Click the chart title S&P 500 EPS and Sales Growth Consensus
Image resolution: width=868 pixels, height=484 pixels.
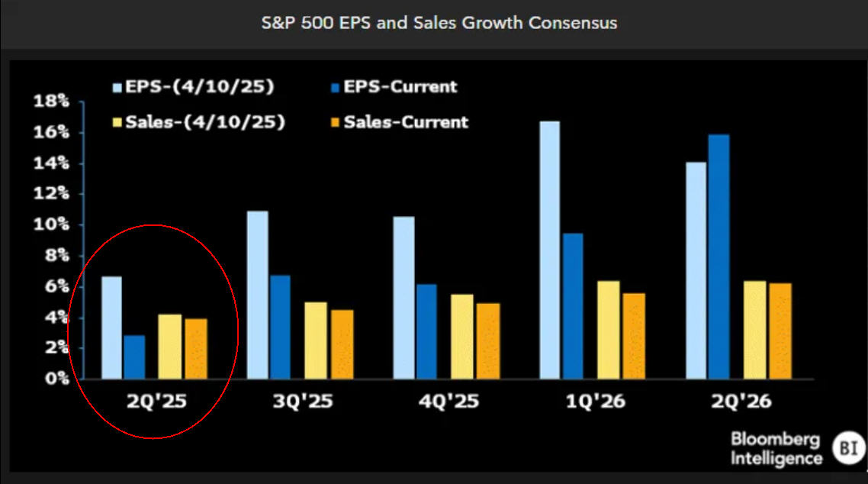[x=439, y=23]
